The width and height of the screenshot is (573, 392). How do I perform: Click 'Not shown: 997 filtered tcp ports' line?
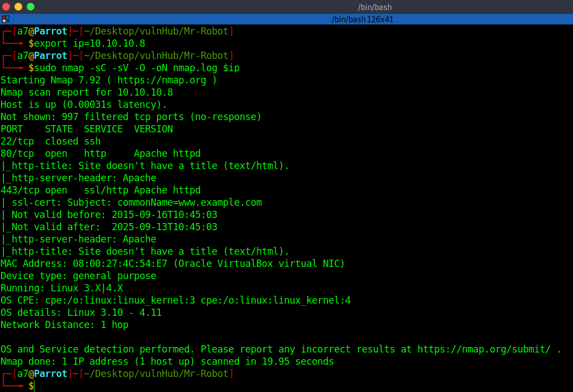click(131, 117)
